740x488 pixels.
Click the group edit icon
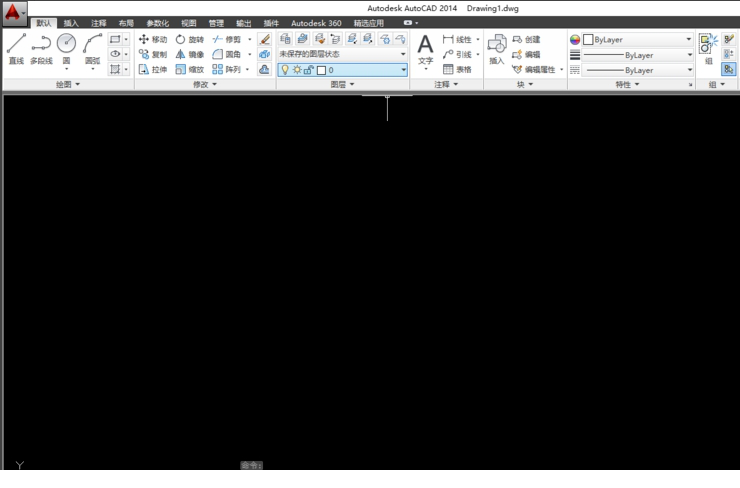pyautogui.click(x=729, y=54)
